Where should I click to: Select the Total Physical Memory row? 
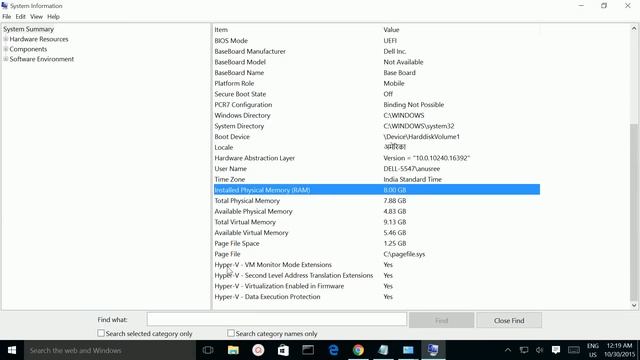pos(377,201)
